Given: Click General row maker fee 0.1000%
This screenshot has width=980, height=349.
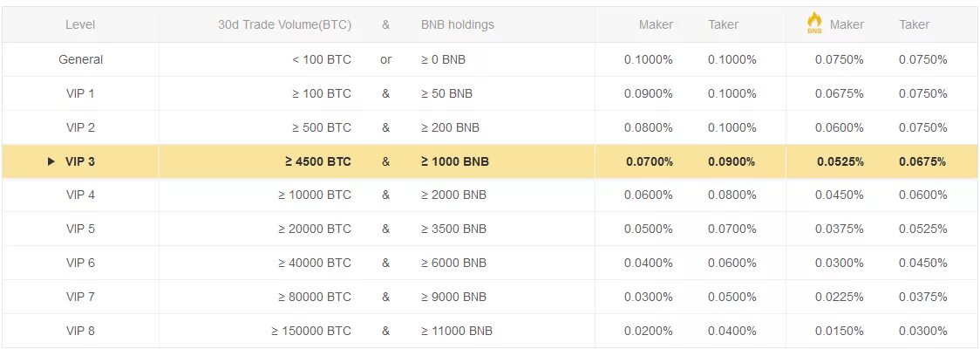Looking at the screenshot, I should click(x=649, y=60).
